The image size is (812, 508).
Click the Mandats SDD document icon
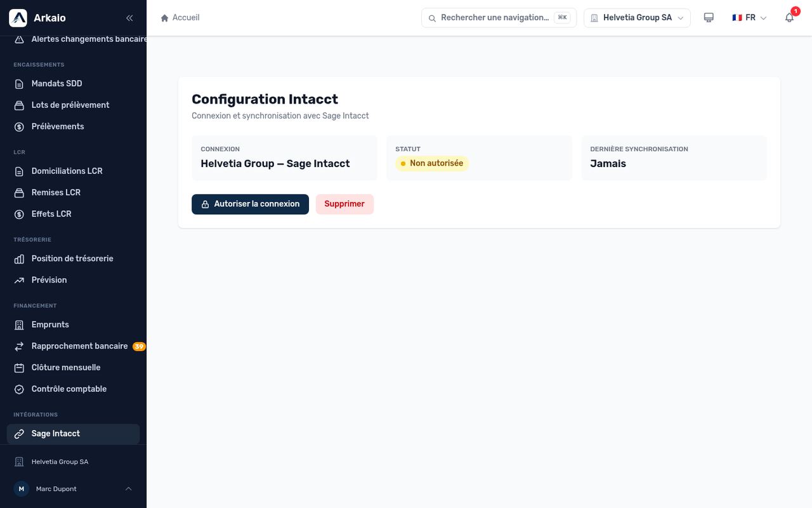19,84
